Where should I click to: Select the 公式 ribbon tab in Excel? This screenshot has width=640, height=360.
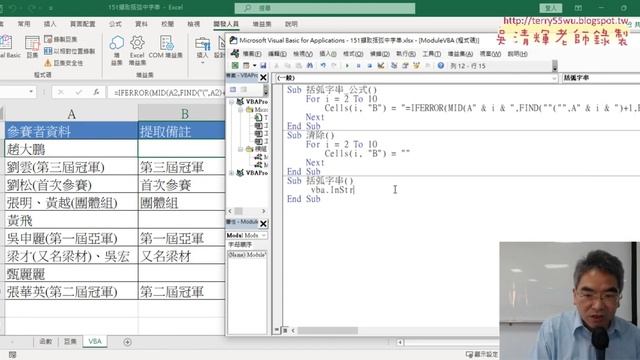(x=115, y=24)
